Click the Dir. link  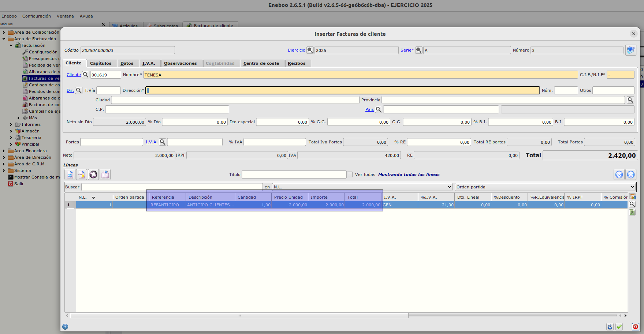(70, 90)
